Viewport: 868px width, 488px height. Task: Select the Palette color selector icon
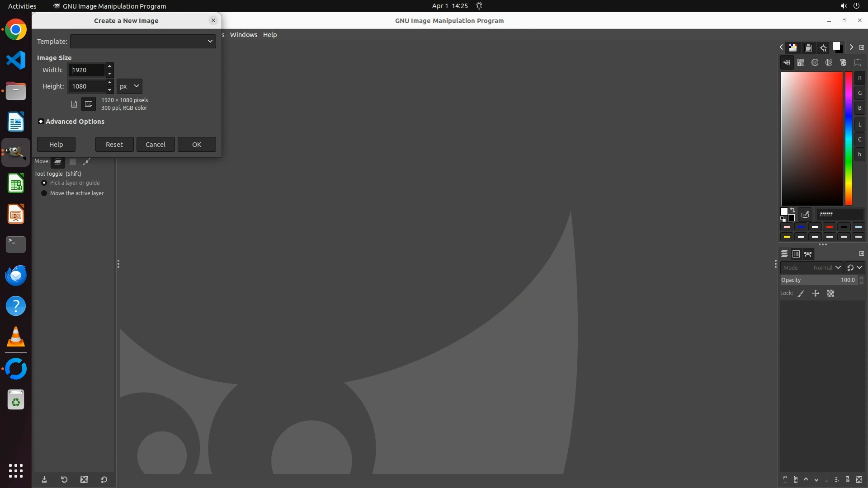pos(843,63)
